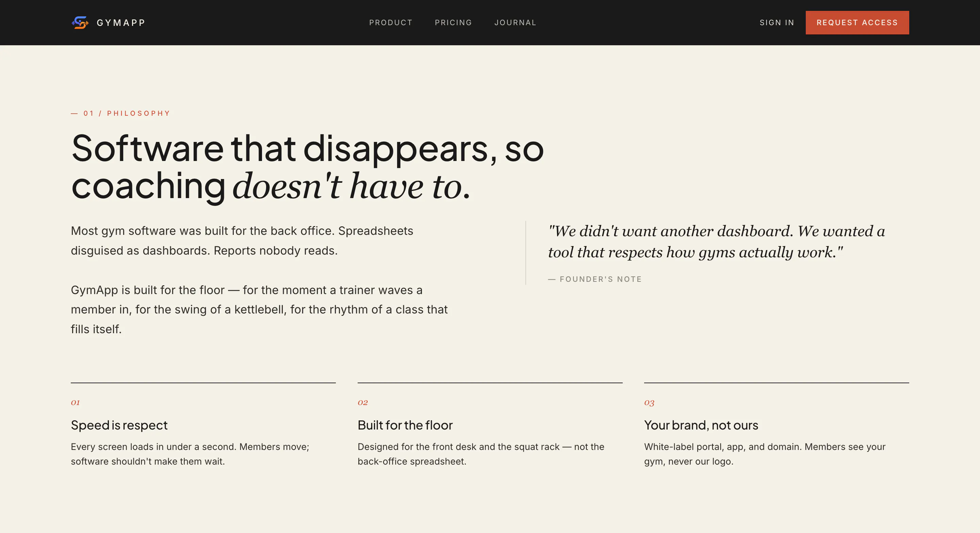Click text "Designed for the front desk"

(x=481, y=454)
